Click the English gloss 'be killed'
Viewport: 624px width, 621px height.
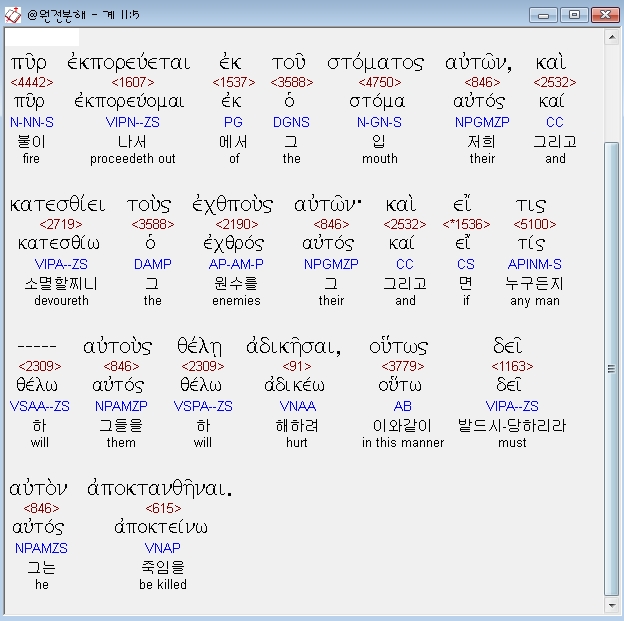click(163, 584)
